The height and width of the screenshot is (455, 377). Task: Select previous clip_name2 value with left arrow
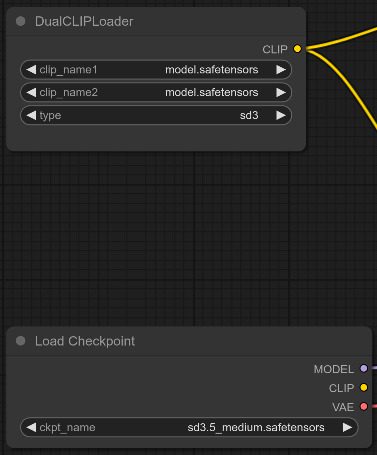pyautogui.click(x=31, y=92)
